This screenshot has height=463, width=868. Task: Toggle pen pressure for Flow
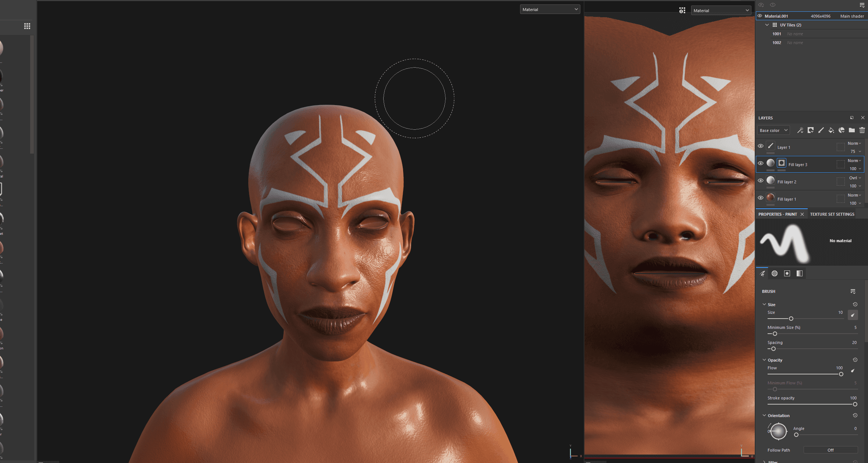tap(853, 370)
